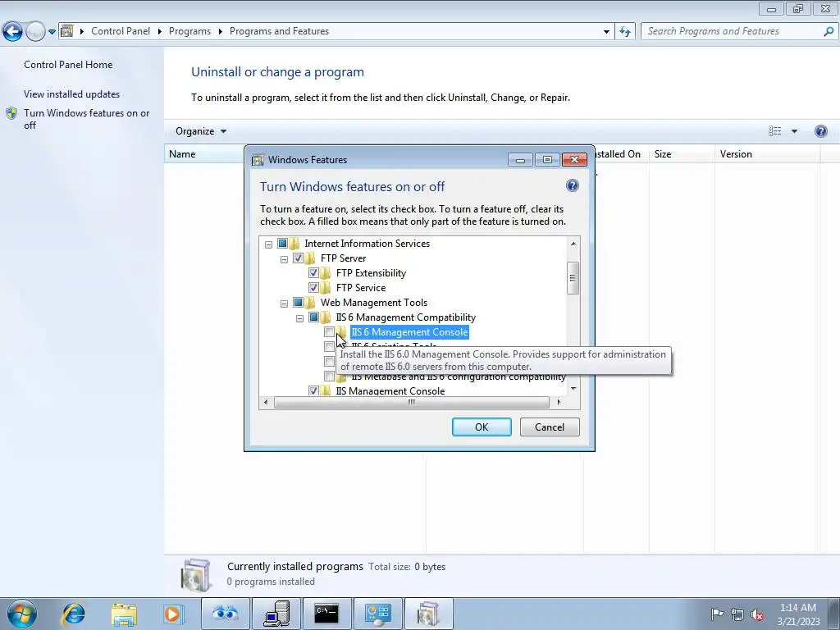The image size is (840, 630).
Task: Click the scroll down arrow in the features list
Action: [x=573, y=388]
